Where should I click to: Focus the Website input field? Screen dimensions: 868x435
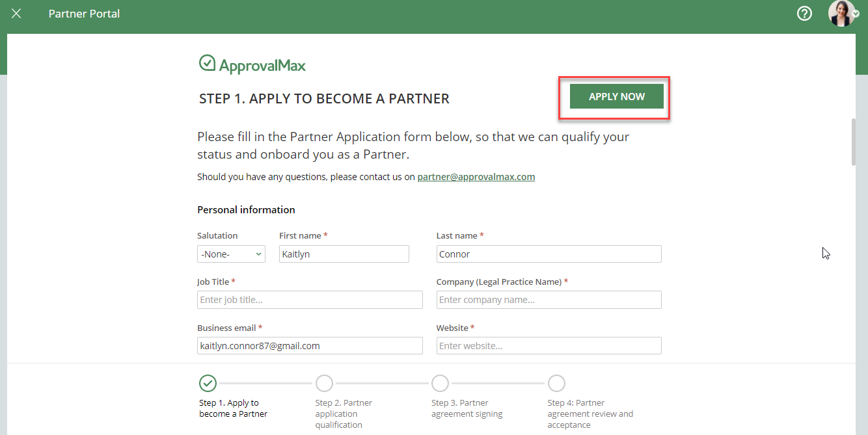549,346
